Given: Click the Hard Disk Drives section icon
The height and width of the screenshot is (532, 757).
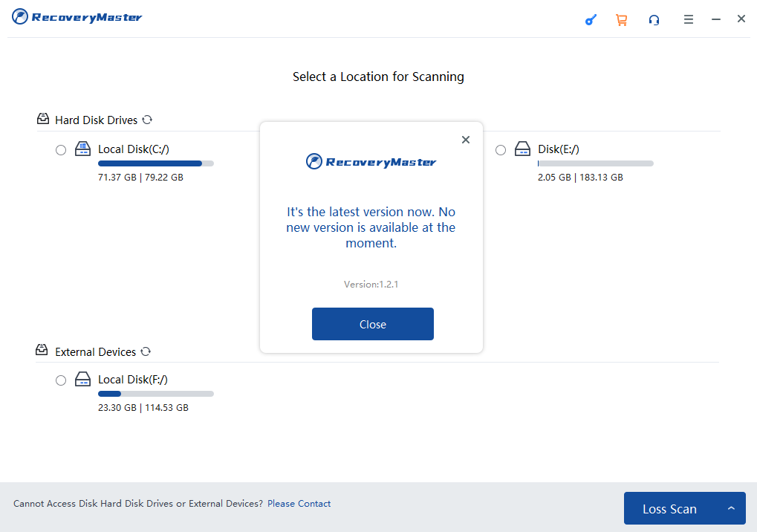Looking at the screenshot, I should click(43, 119).
